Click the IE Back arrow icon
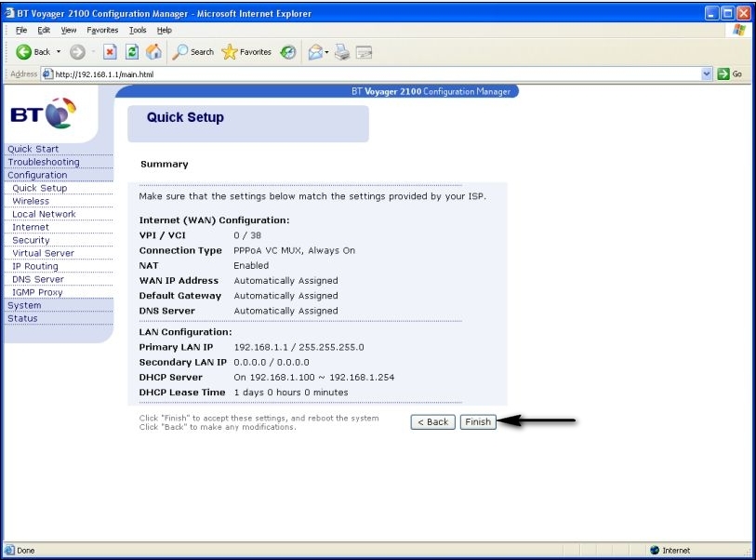756x560 pixels. (x=23, y=52)
